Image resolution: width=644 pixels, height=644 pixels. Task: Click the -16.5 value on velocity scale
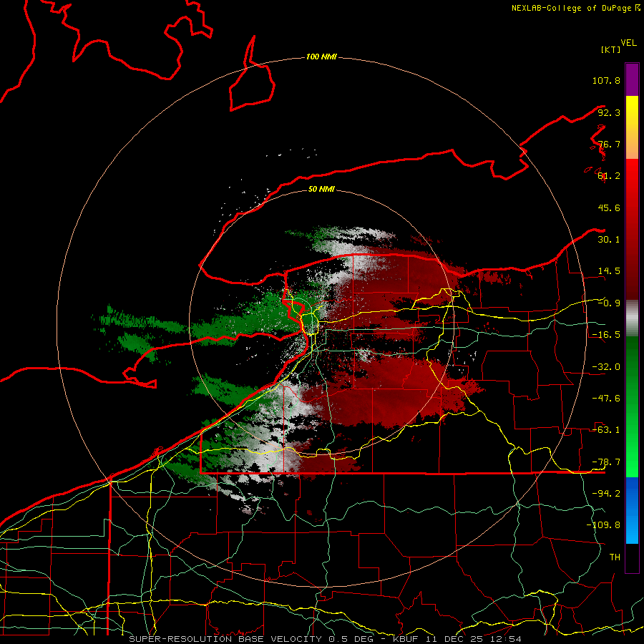click(x=606, y=335)
